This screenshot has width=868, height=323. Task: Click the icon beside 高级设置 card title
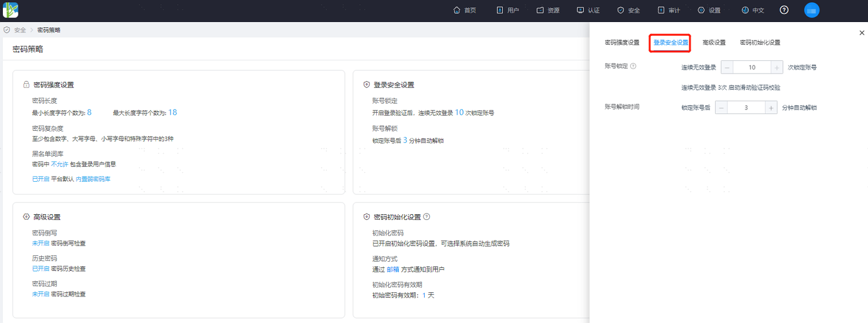click(x=26, y=217)
